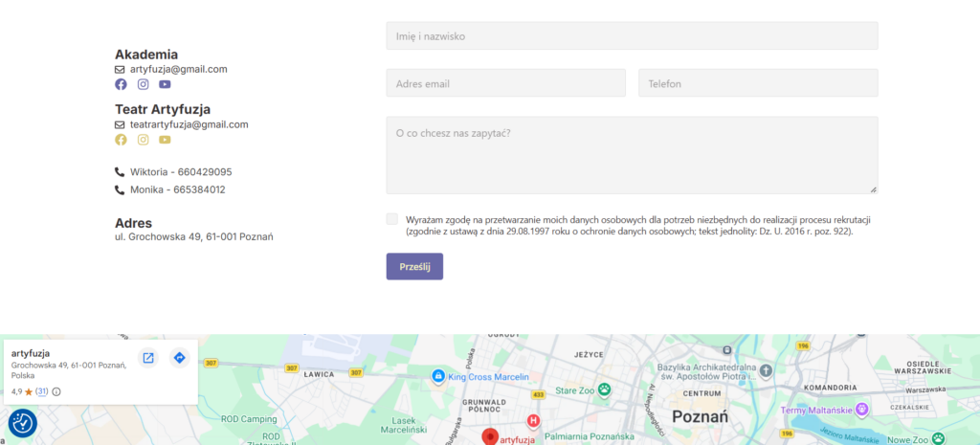Open Akademia Instagram icon
This screenshot has height=445, width=980.
tap(144, 84)
